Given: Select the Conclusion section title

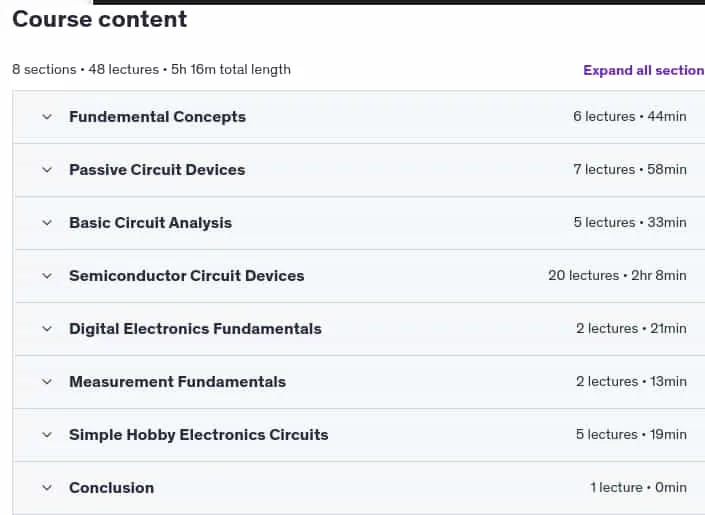Looking at the screenshot, I should point(112,488).
